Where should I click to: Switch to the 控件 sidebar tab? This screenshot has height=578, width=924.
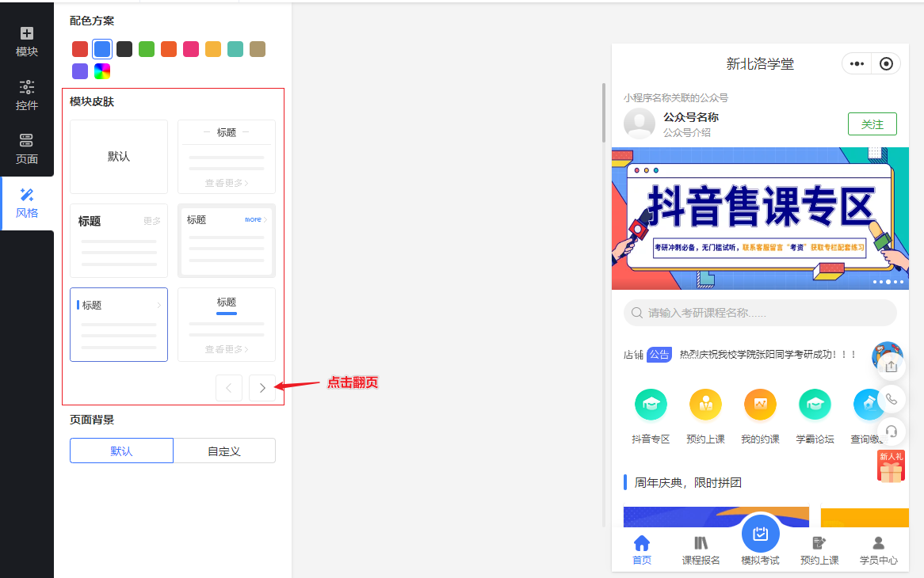pos(26,95)
